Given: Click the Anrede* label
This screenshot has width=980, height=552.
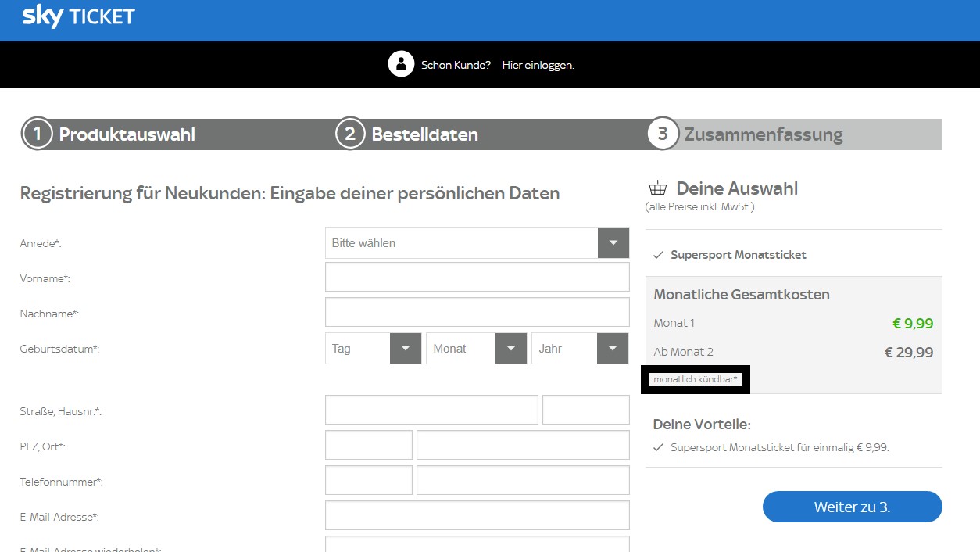Looking at the screenshot, I should coord(41,243).
